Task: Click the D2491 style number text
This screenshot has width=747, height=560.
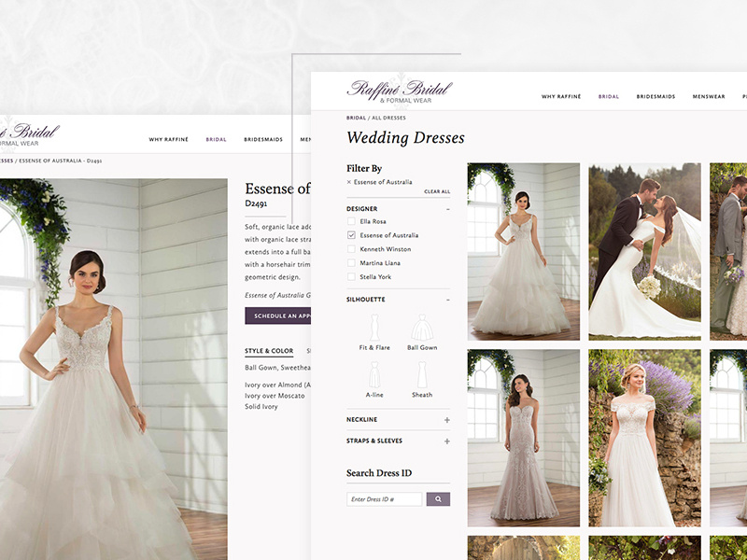Action: (256, 203)
